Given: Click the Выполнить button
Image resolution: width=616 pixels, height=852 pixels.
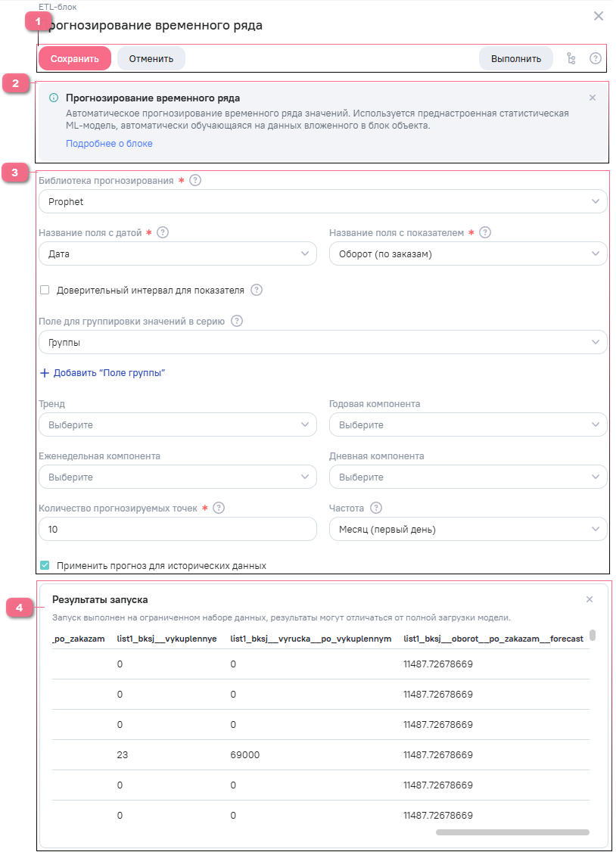Looking at the screenshot, I should coord(515,58).
